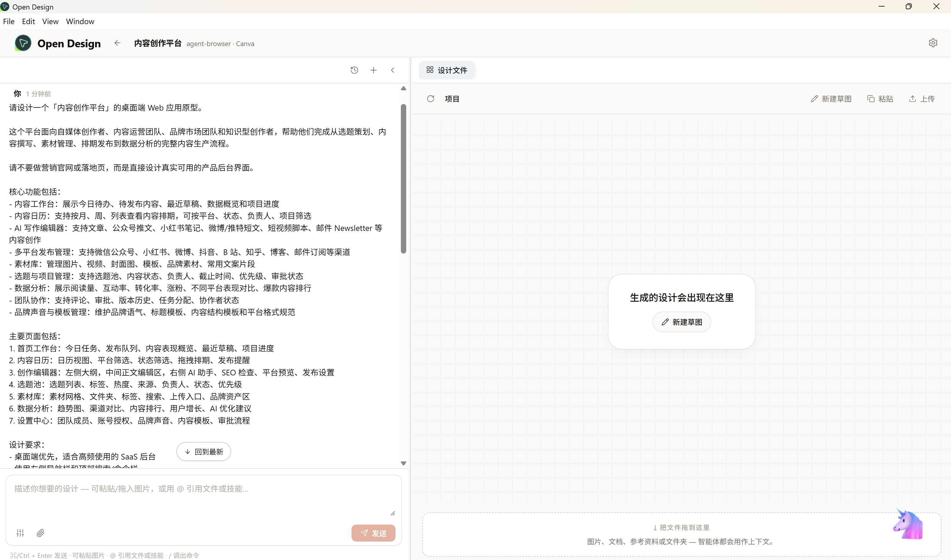Click the 上传 upload button
951x560 pixels.
(922, 99)
